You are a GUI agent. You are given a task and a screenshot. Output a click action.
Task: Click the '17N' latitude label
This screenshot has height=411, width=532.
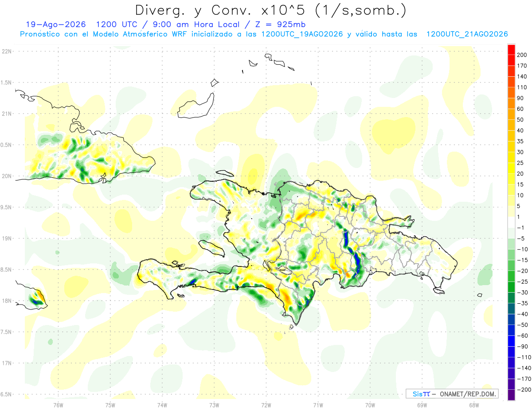point(6,363)
